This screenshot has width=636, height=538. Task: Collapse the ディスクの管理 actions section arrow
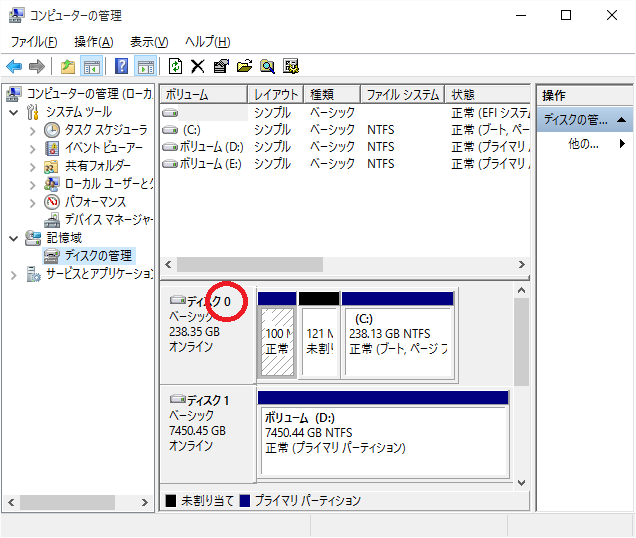point(621,120)
